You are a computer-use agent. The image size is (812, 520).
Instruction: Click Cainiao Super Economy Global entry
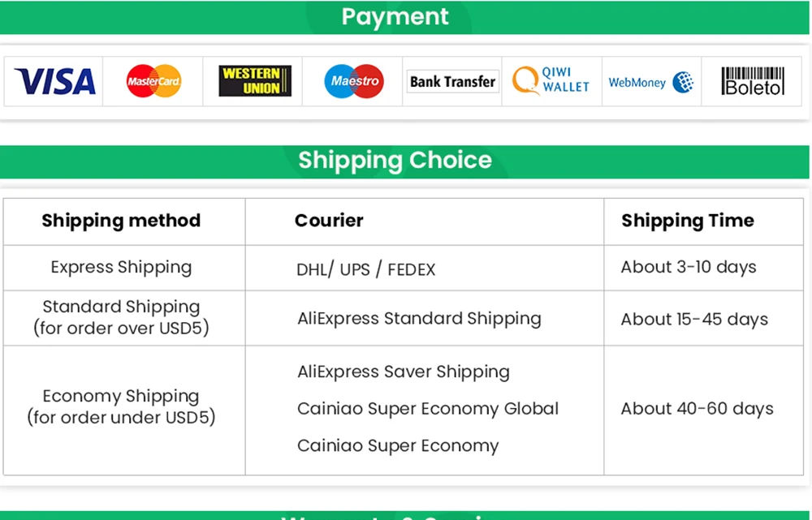point(428,409)
